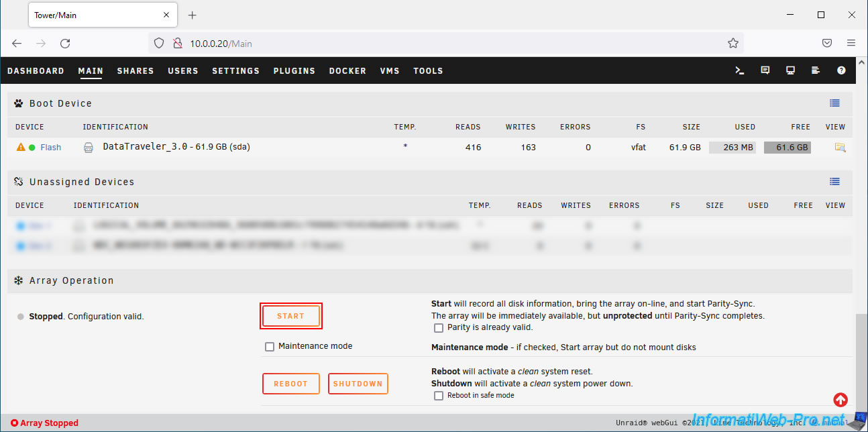Go to the Dashboard menu item
This screenshot has height=432, width=868.
pos(36,71)
